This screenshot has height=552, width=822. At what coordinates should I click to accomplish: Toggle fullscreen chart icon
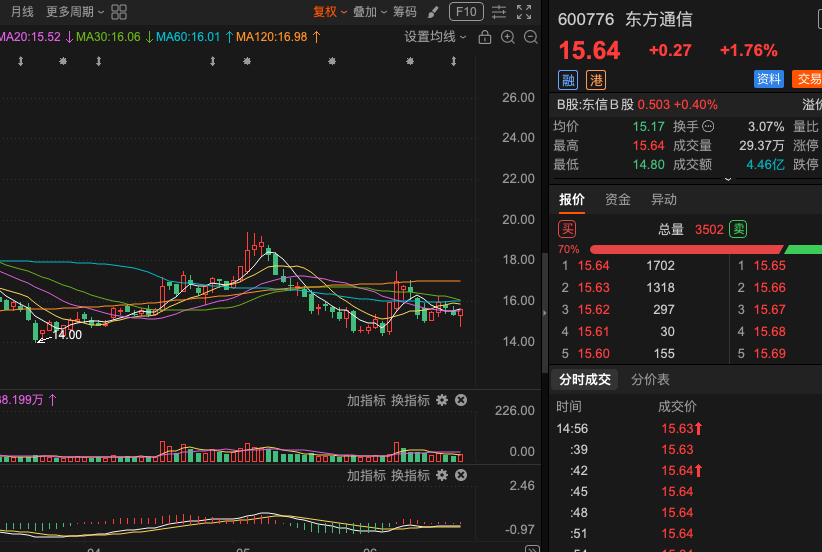click(x=524, y=12)
